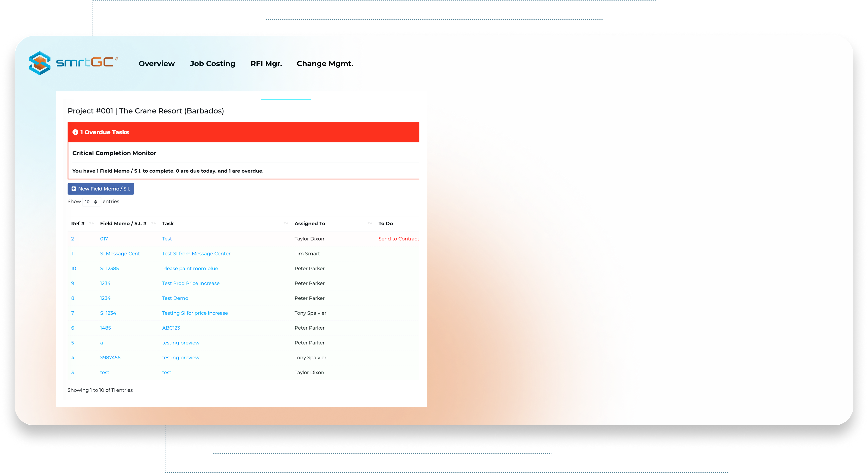
Task: Click the Send to Contract link
Action: coord(398,239)
